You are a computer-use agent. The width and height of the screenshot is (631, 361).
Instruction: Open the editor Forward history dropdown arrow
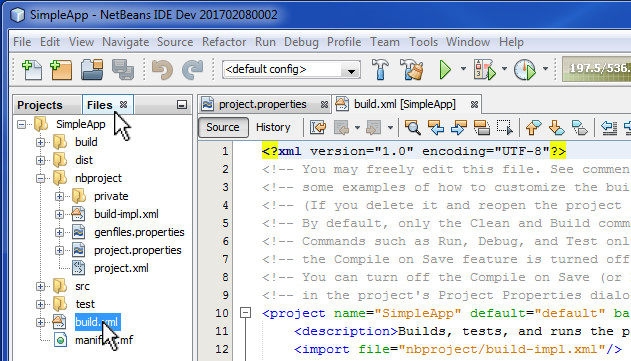click(x=390, y=128)
